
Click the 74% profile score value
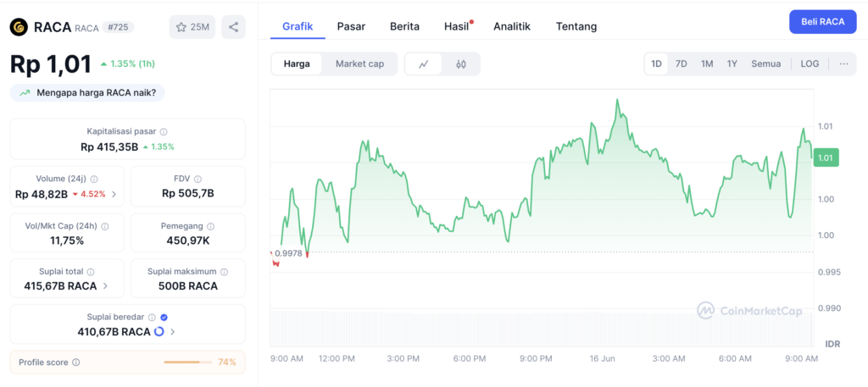pos(227,362)
